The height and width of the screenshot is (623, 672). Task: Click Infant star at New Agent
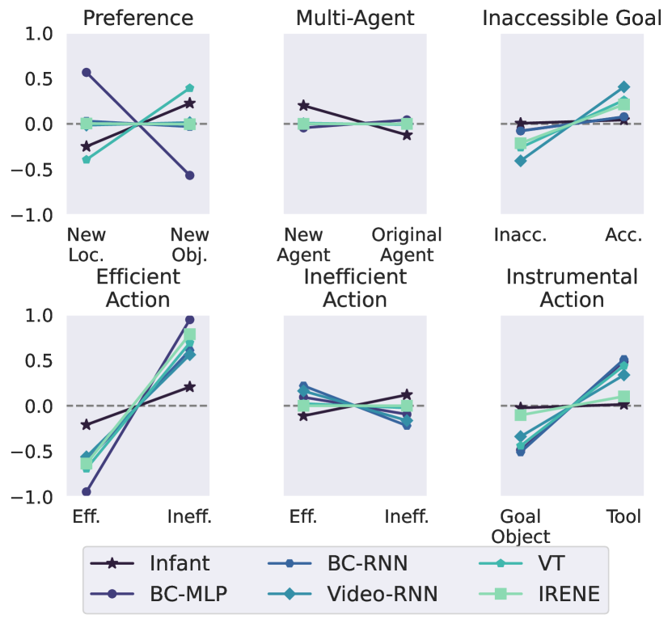coord(302,105)
